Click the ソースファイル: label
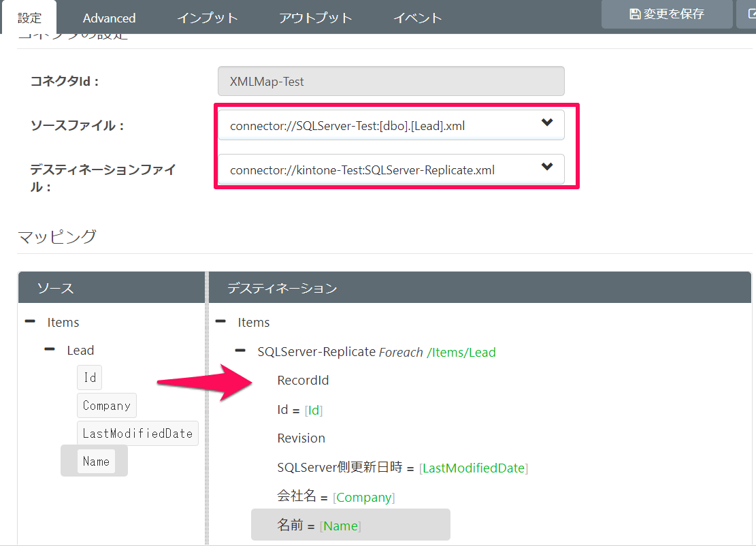This screenshot has height=546, width=756. pyautogui.click(x=77, y=125)
